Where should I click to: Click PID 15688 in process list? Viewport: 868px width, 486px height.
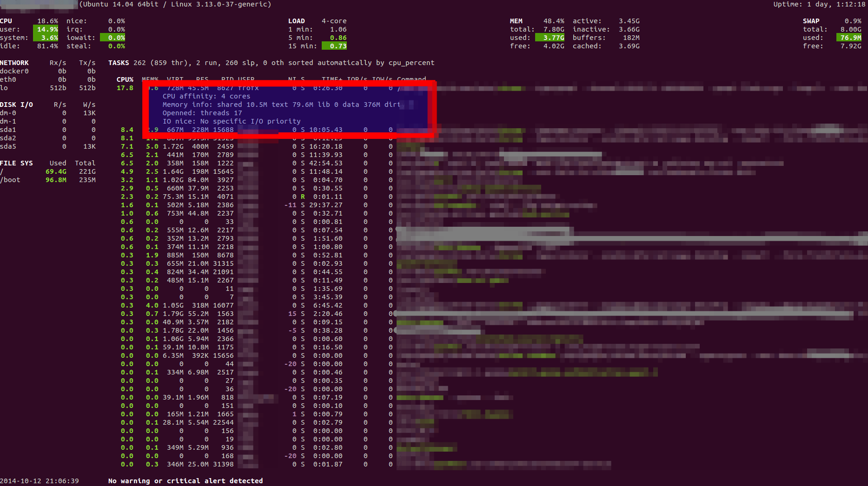pos(223,130)
